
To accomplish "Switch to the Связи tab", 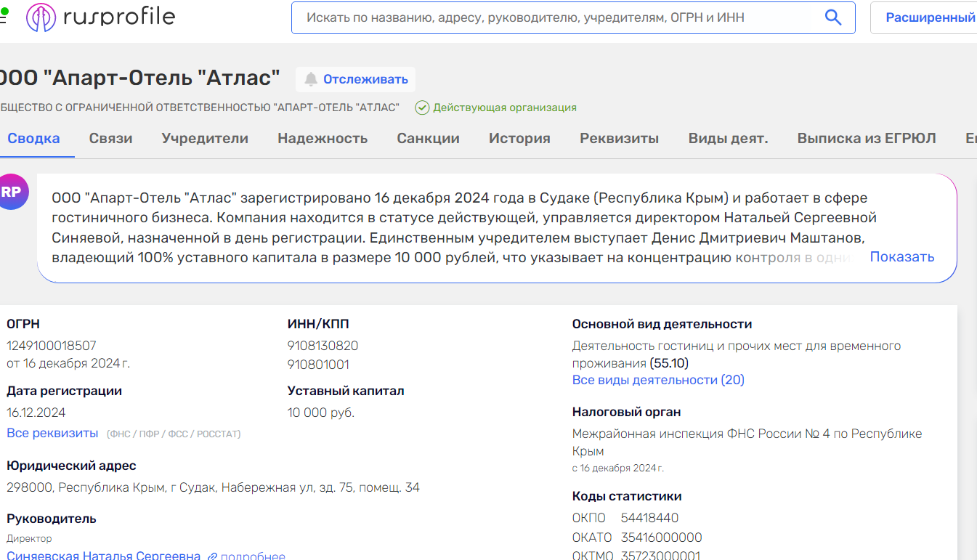I will click(110, 138).
